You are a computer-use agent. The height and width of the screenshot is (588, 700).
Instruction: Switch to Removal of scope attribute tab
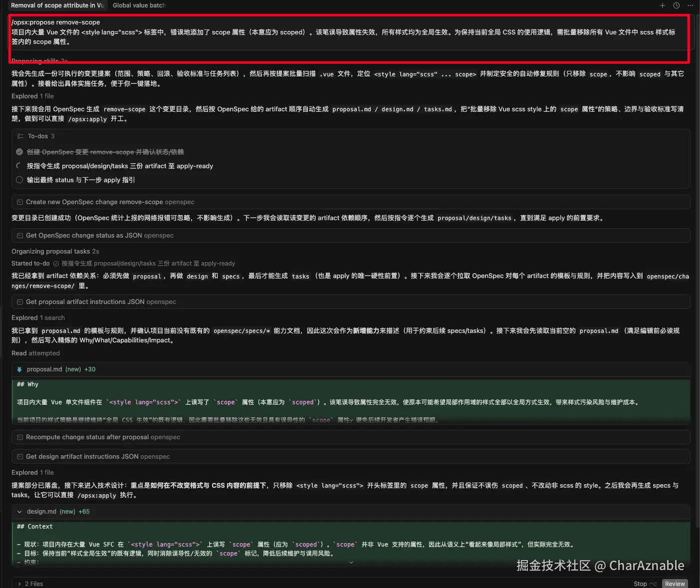57,5
